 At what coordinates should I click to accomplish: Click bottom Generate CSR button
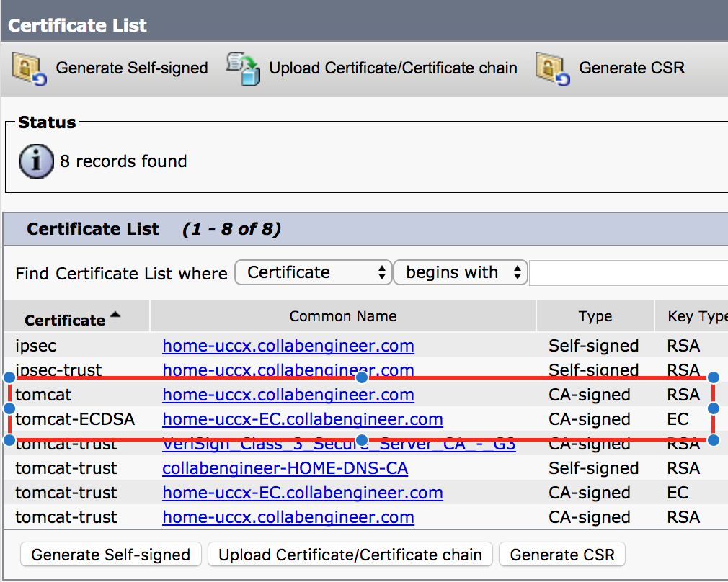pos(562,555)
